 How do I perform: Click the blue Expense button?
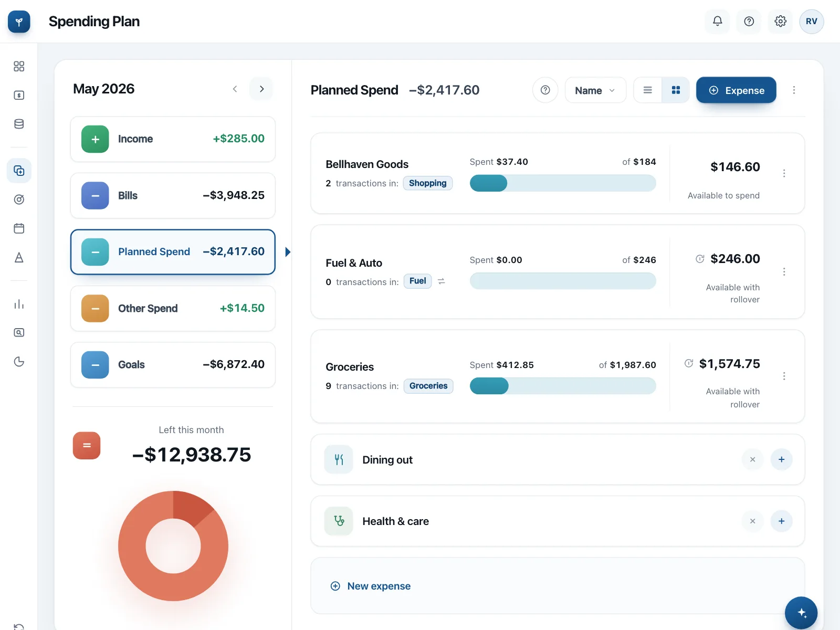coord(736,90)
